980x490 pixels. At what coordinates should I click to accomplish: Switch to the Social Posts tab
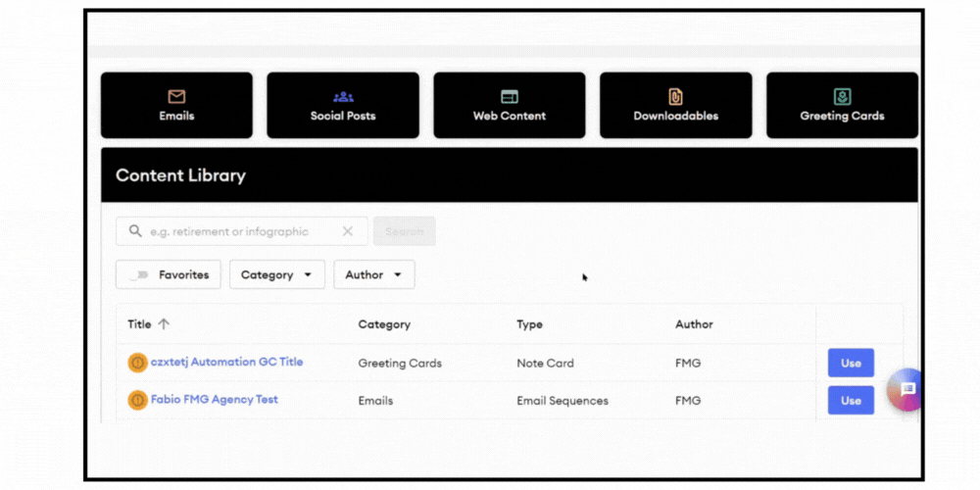point(343,106)
